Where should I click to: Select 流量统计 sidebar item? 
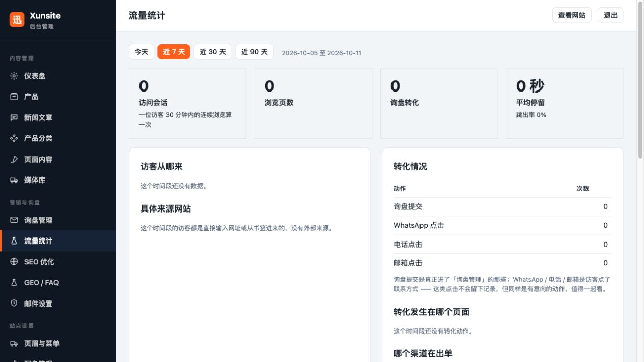tap(58, 241)
